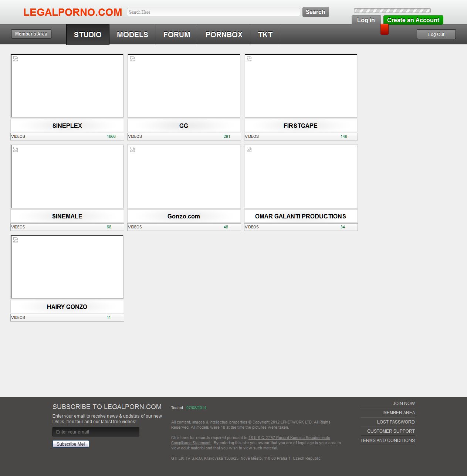Select the MODELS navigation tab
This screenshot has height=476, width=467.
click(x=132, y=35)
